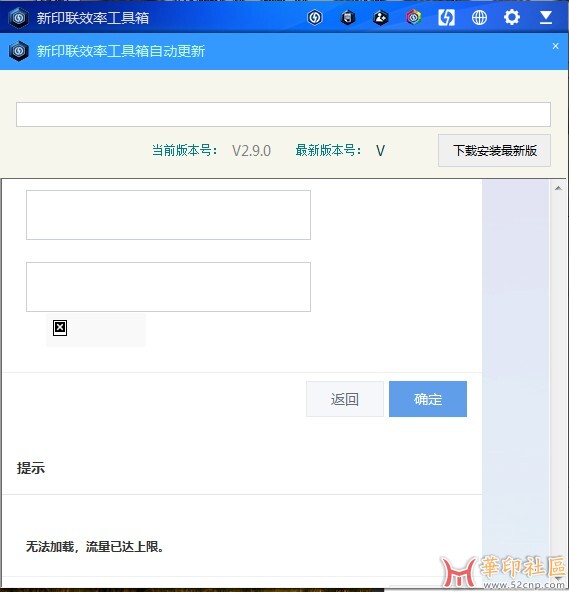Image resolution: width=569 pixels, height=592 pixels.
Task: Open the white-outlined lightning hexagon tool
Action: click(x=315, y=17)
